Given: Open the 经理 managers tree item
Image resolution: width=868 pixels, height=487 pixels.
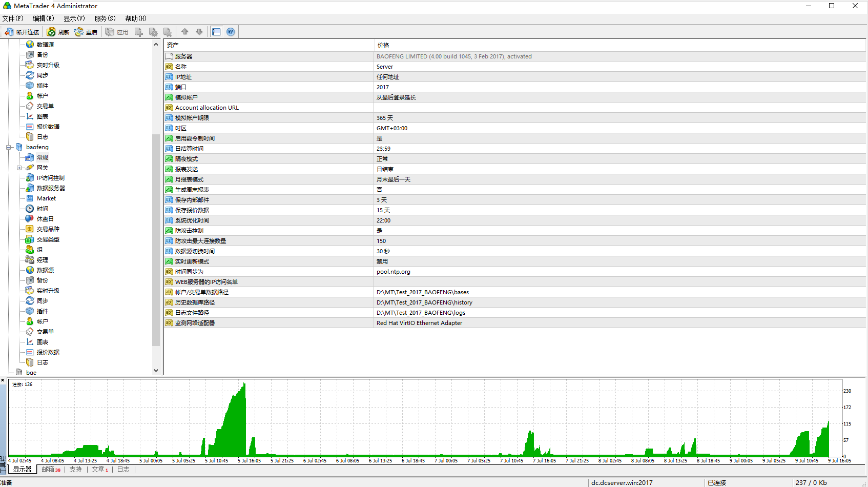Looking at the screenshot, I should coord(43,260).
